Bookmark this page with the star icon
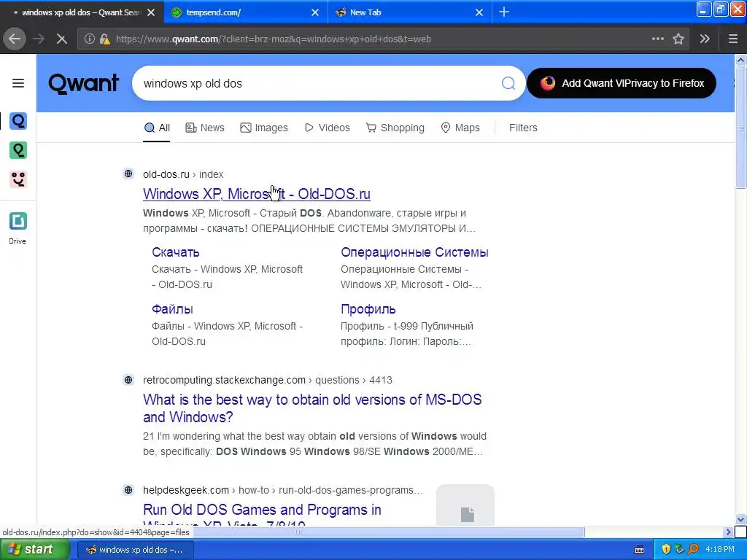747x560 pixels. (x=678, y=39)
